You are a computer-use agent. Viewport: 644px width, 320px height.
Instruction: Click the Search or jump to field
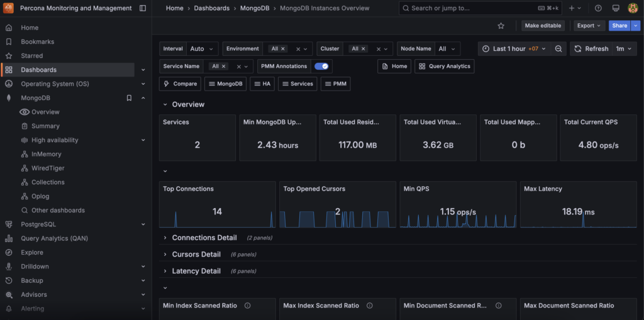(480, 8)
